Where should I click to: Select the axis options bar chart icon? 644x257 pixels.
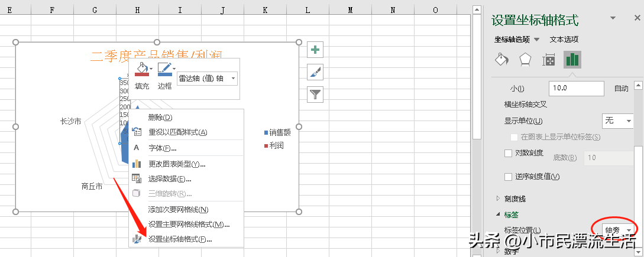pos(572,59)
